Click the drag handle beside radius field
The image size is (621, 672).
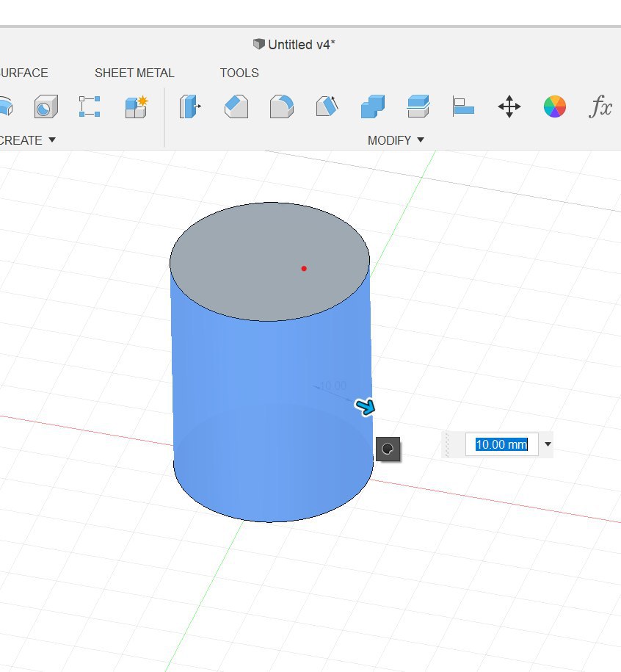(x=447, y=445)
